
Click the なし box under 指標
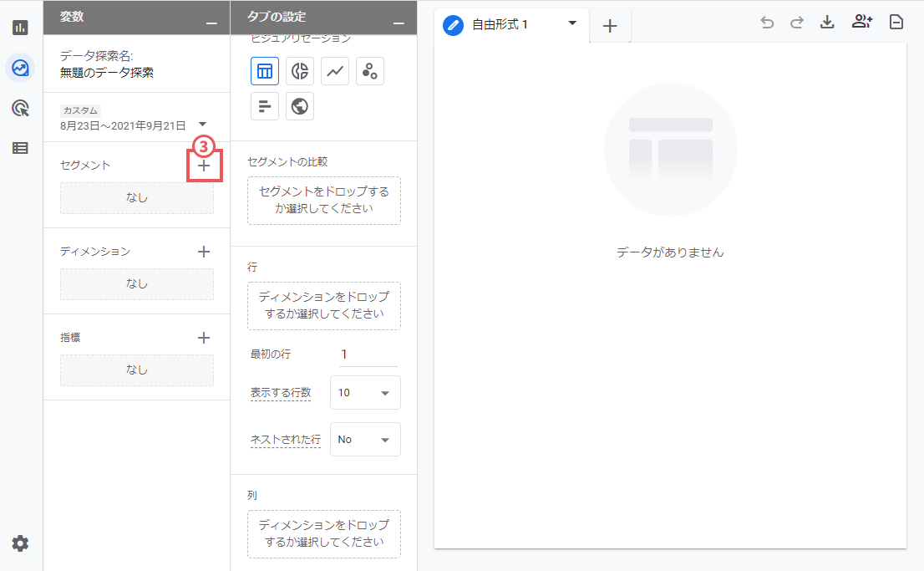[x=137, y=370]
